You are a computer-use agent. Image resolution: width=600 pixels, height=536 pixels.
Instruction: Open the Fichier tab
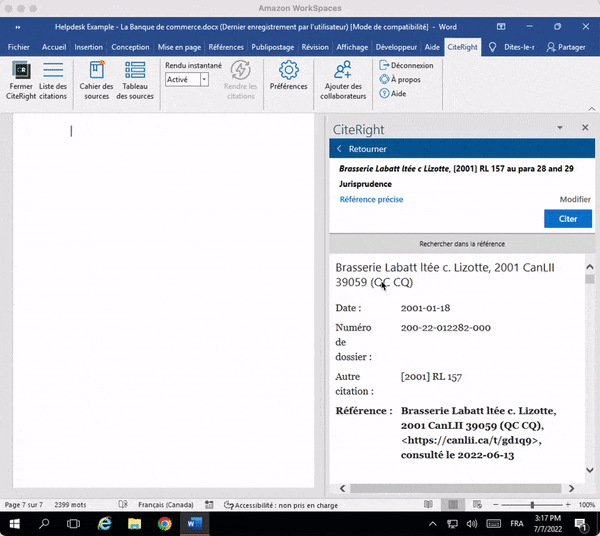tap(18, 47)
